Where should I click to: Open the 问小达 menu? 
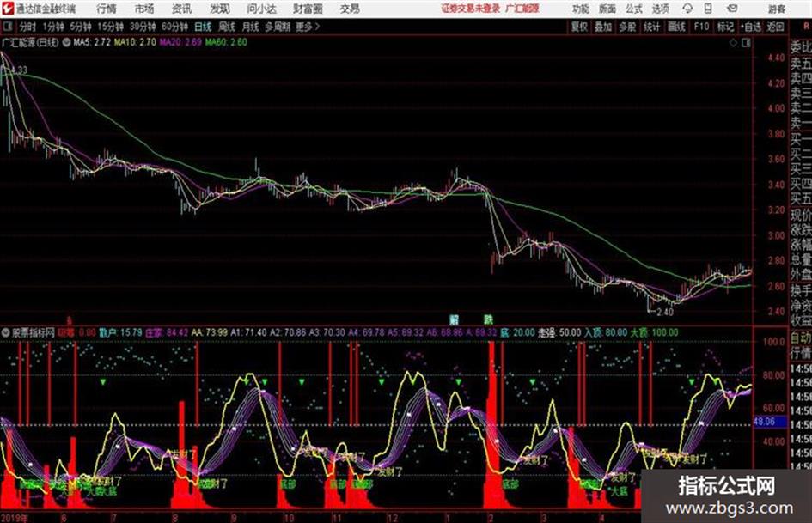(x=261, y=9)
